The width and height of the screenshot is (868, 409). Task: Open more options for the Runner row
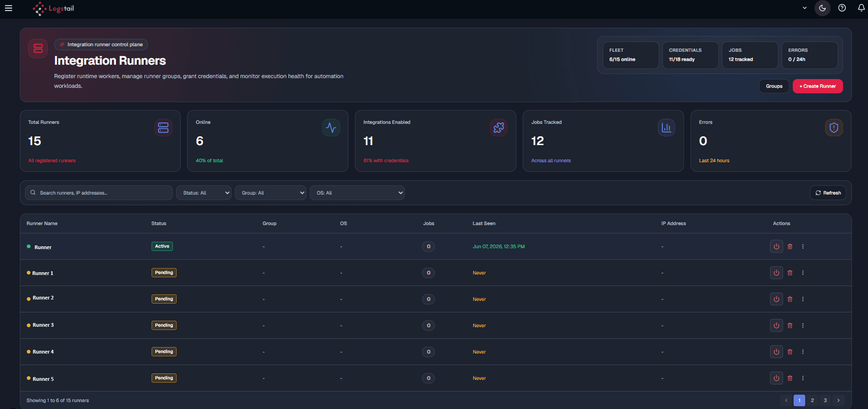click(x=803, y=246)
